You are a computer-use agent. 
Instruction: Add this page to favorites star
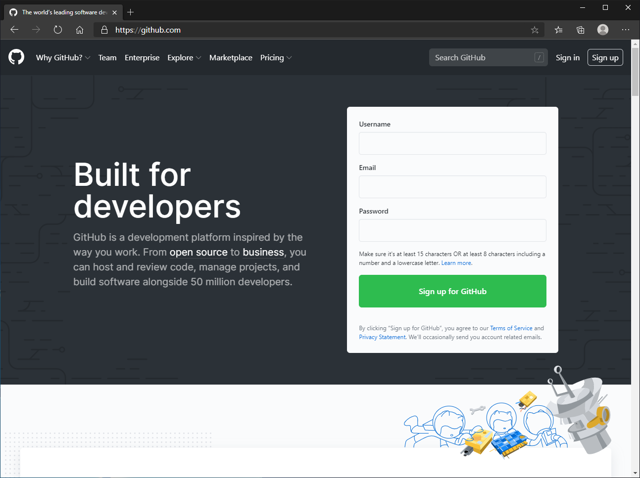[x=535, y=30]
